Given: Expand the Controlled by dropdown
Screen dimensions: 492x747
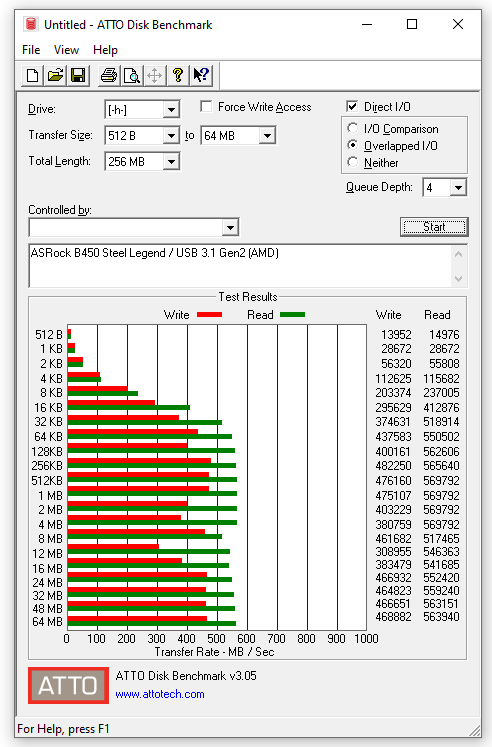Looking at the screenshot, I should pyautogui.click(x=231, y=228).
